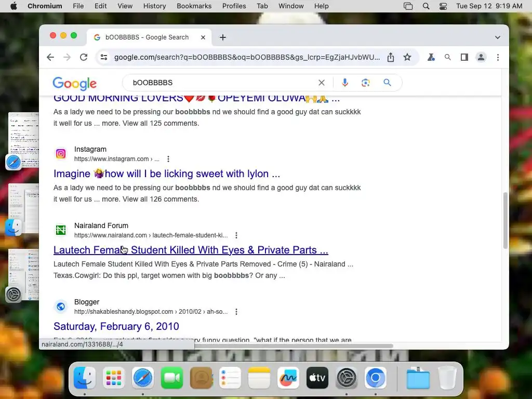Open a new tab with plus button

click(x=222, y=37)
